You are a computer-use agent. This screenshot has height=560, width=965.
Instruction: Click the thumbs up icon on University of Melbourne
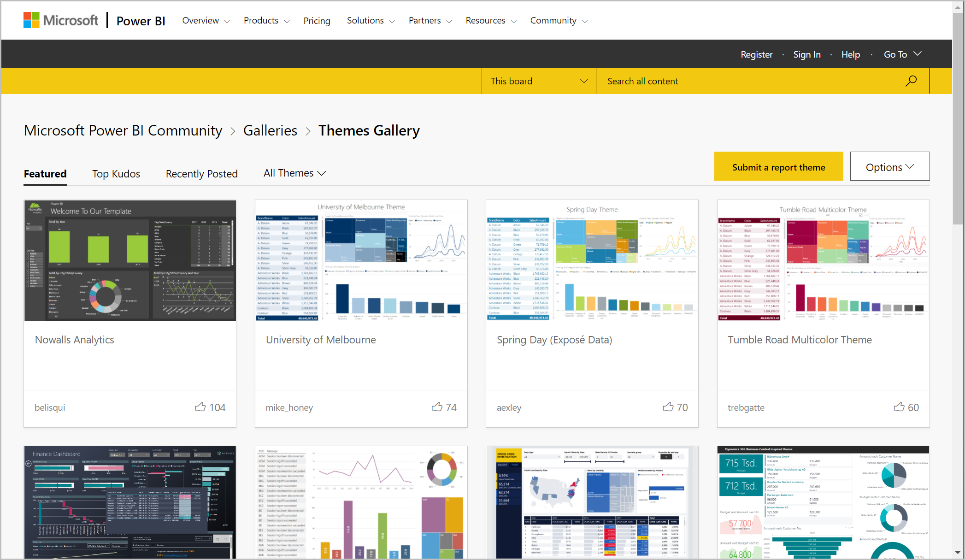(436, 407)
